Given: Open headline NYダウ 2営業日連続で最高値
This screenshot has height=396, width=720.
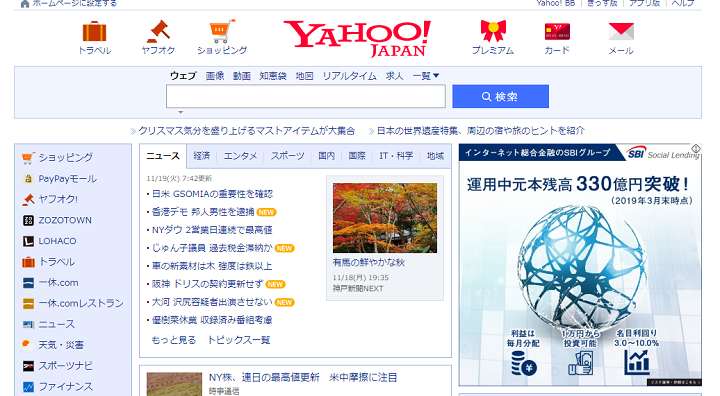Looking at the screenshot, I should 212,230.
